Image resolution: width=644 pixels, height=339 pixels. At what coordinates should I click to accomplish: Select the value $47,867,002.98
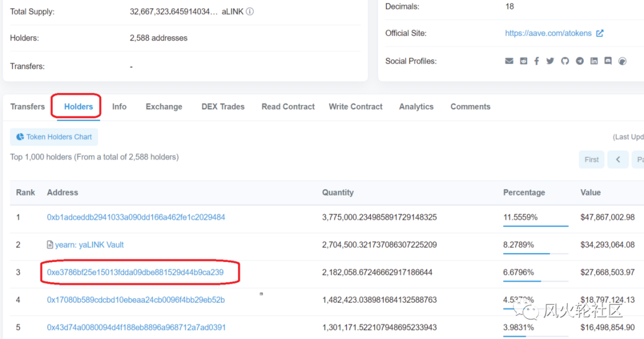[x=608, y=217]
